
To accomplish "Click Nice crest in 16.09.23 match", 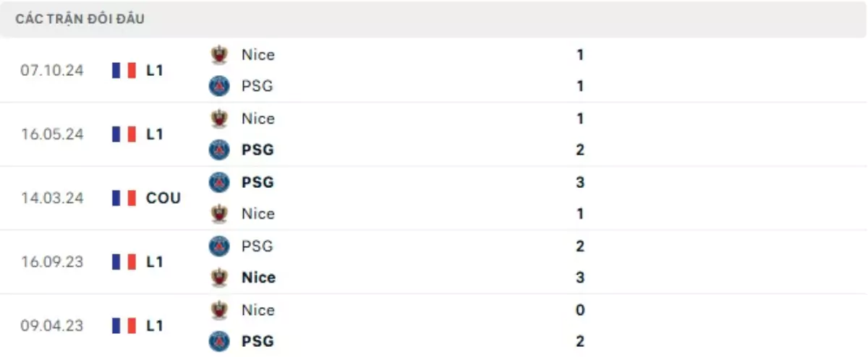I will click(x=218, y=278).
